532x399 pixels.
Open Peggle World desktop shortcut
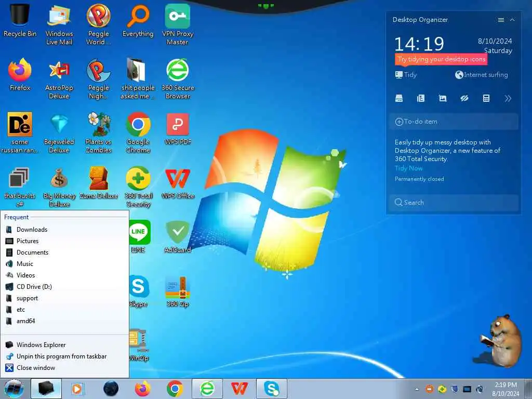click(x=98, y=24)
